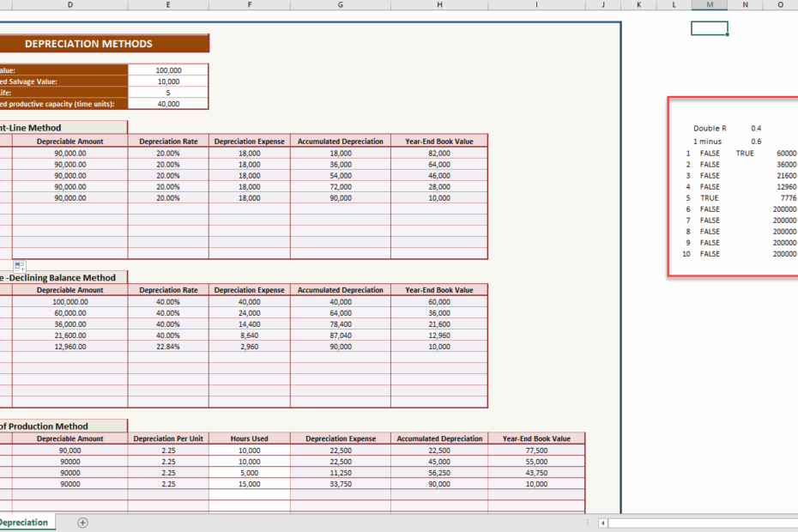The image size is (798, 532).
Task: Select the TRUE cell in row 5
Action: 710,198
